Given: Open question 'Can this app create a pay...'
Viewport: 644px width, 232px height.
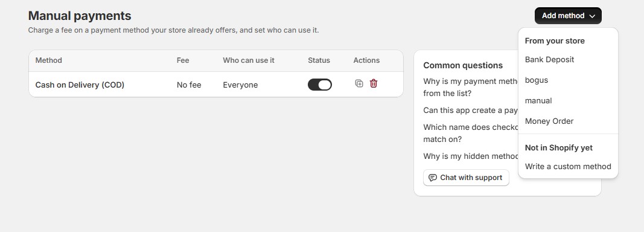Looking at the screenshot, I should tap(471, 110).
